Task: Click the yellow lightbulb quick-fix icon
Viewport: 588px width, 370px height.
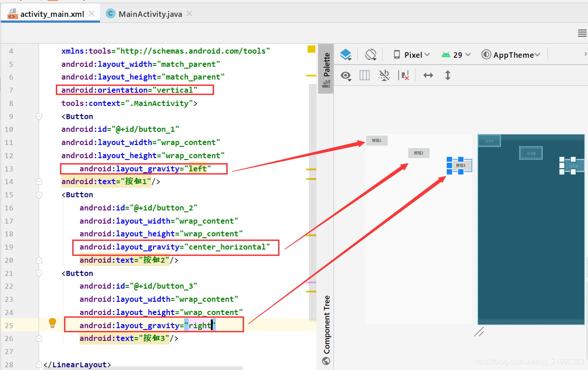Action: (x=52, y=323)
